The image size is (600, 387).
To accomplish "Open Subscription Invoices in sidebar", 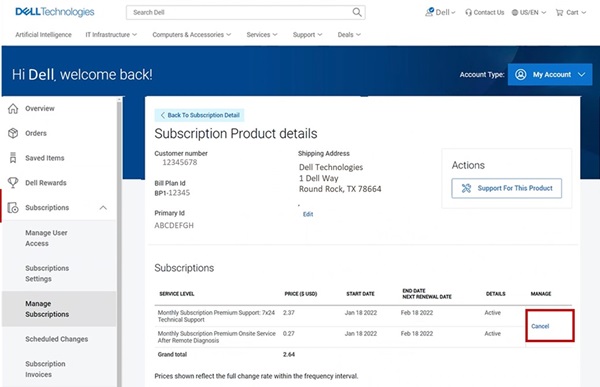I will point(45,369).
